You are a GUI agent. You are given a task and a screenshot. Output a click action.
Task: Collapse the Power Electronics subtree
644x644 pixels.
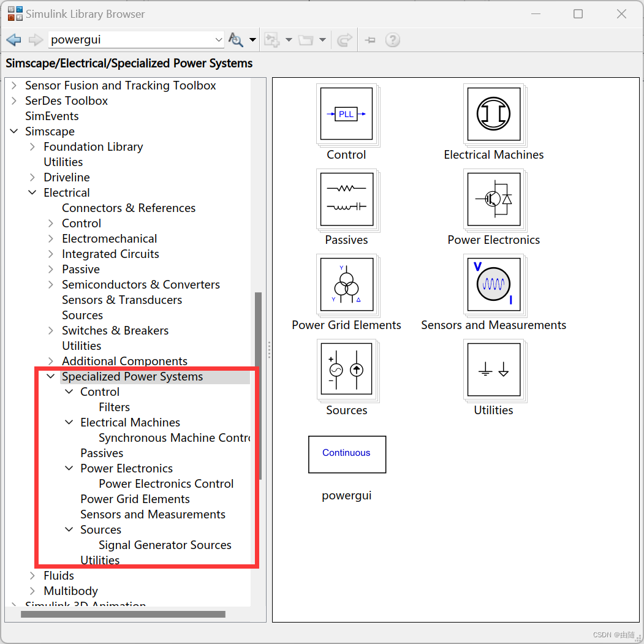click(x=69, y=469)
